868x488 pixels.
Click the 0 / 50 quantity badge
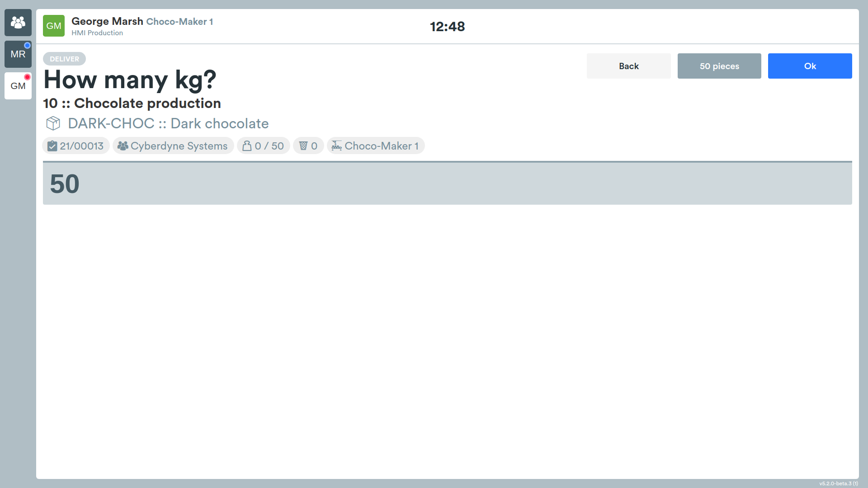[x=264, y=146]
